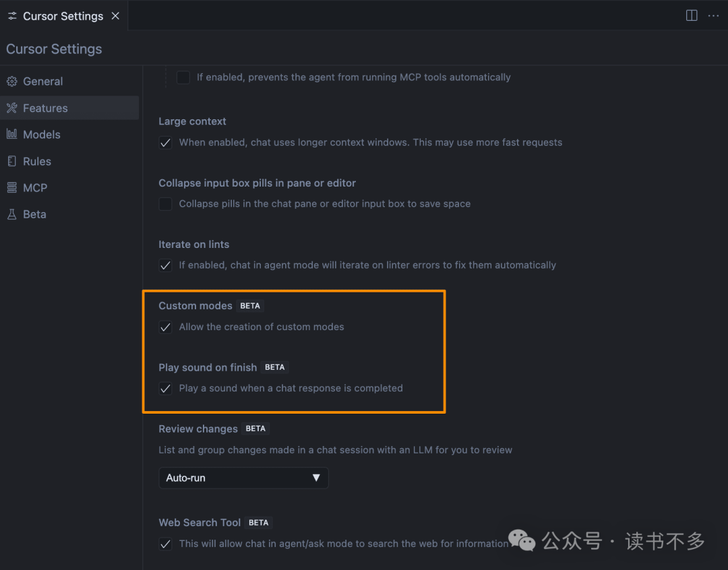
Task: Toggle the Web Search Tool checkbox
Action: (165, 544)
